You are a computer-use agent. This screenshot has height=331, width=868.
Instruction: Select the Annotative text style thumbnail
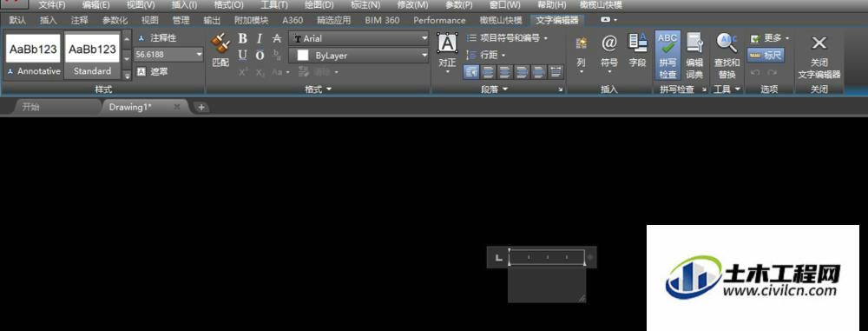coord(33,56)
